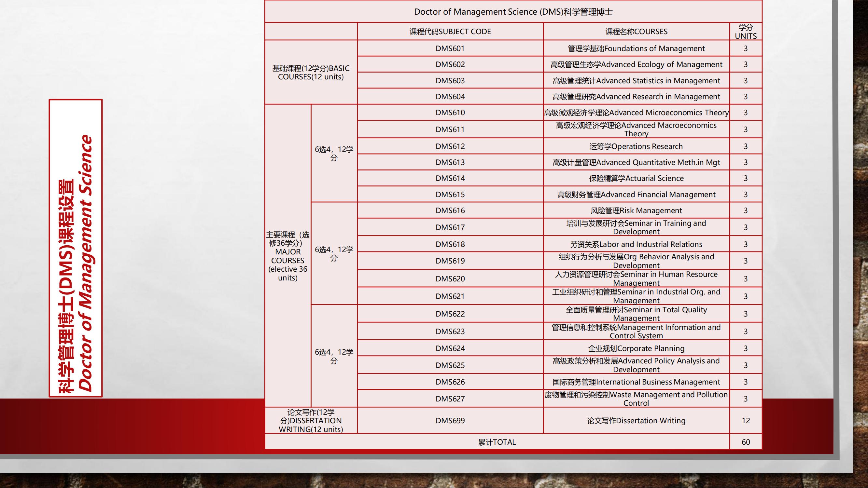Image resolution: width=868 pixels, height=488 pixels.
Task: Click the units value '12' for DMS699
Action: click(746, 420)
